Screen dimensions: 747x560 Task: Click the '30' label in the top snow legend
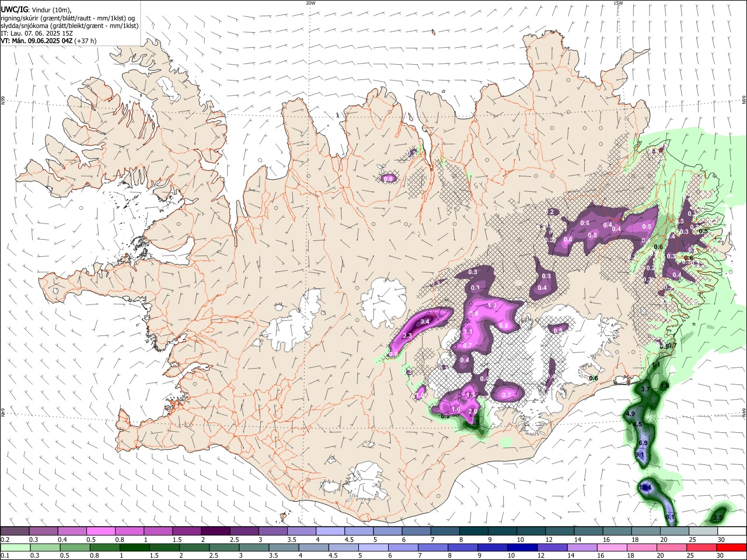tap(721, 540)
